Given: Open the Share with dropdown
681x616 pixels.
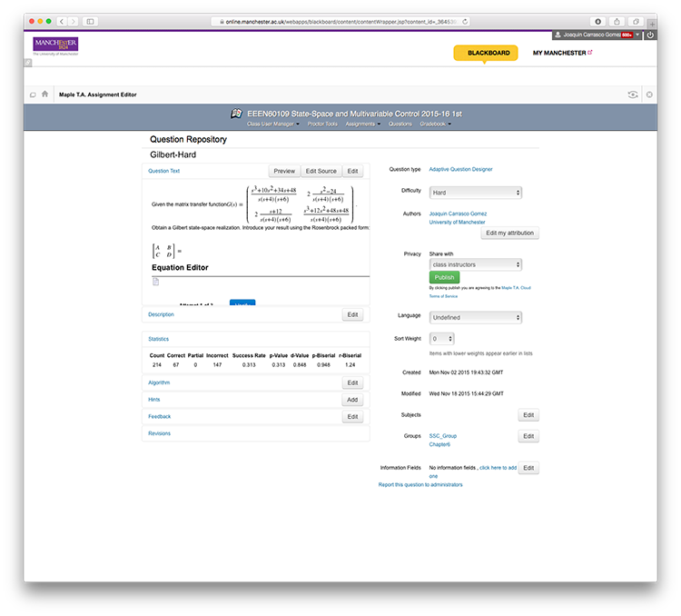Looking at the screenshot, I should pos(476,264).
